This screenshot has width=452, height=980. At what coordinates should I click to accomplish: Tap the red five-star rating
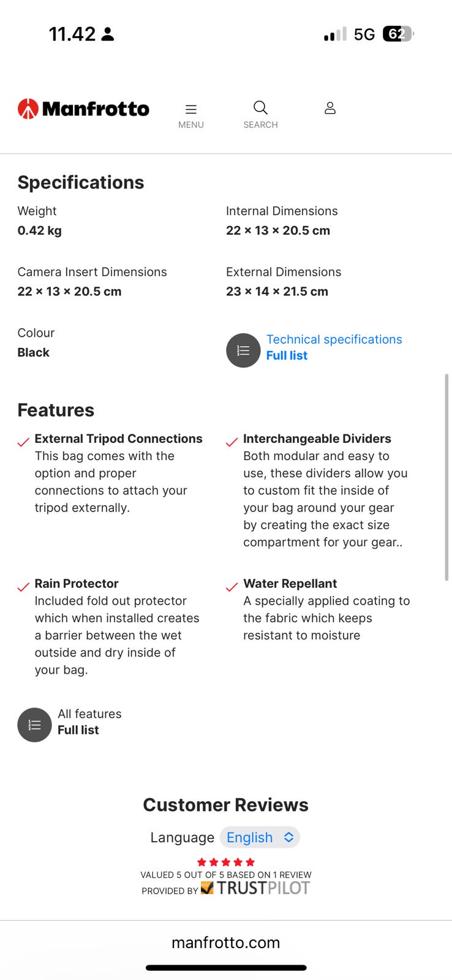[x=226, y=862]
